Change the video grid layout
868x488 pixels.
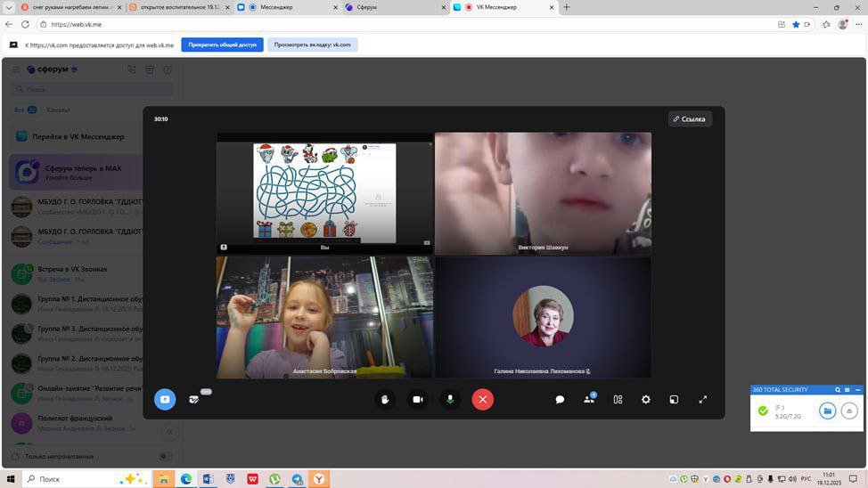point(618,400)
